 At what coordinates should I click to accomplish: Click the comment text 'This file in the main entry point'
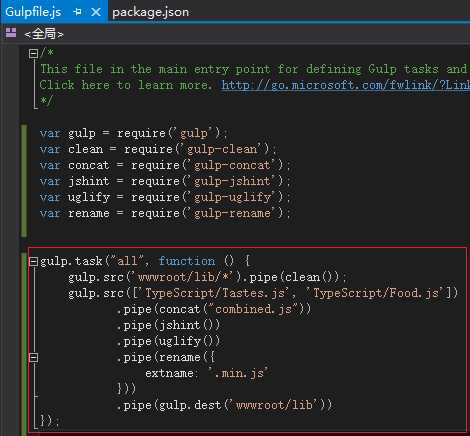pos(155,69)
